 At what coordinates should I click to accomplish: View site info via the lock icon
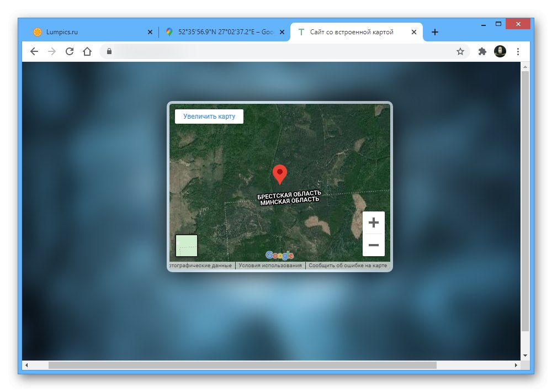[109, 51]
